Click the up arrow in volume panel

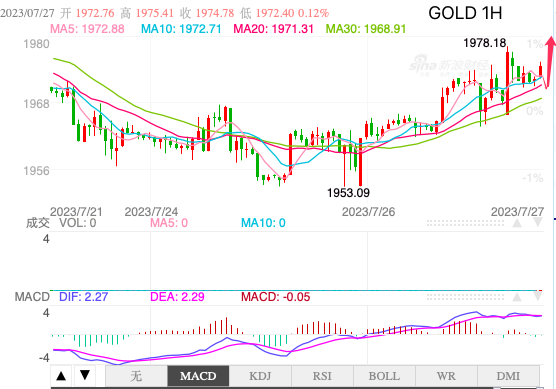point(517,223)
